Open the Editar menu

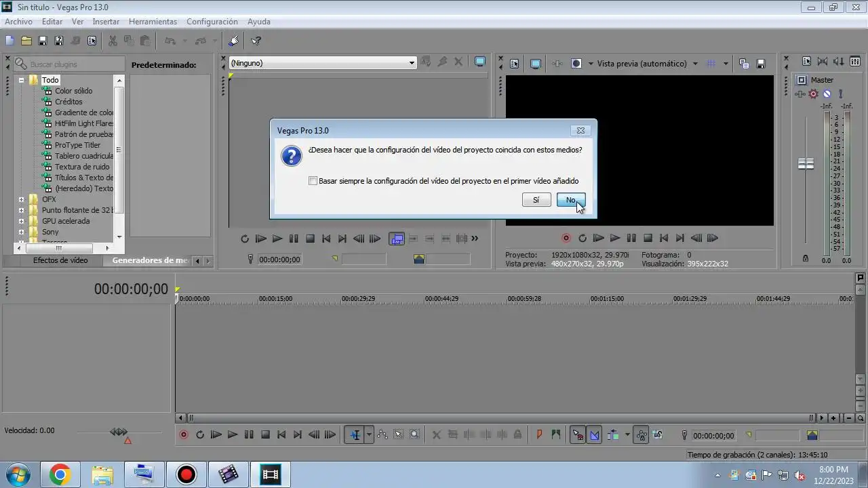(x=52, y=22)
